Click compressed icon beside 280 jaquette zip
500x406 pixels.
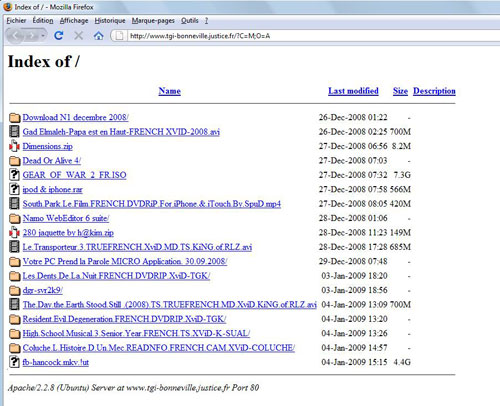point(14,232)
